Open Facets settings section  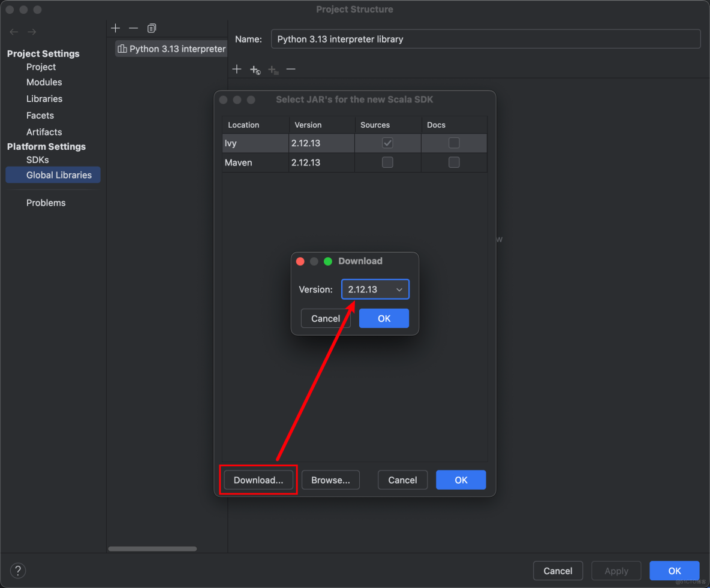pyautogui.click(x=40, y=116)
